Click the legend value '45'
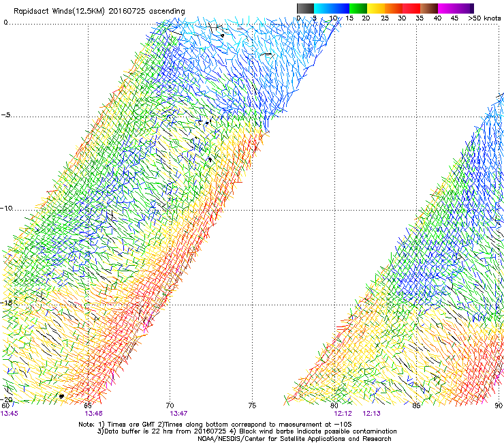 point(454,18)
